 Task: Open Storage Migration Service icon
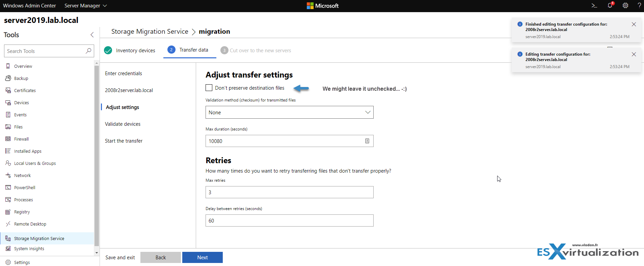8,238
